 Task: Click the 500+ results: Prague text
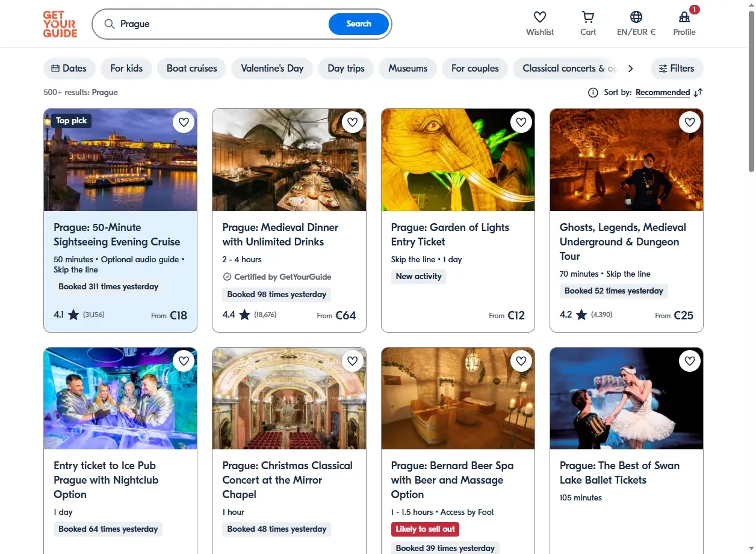[81, 93]
